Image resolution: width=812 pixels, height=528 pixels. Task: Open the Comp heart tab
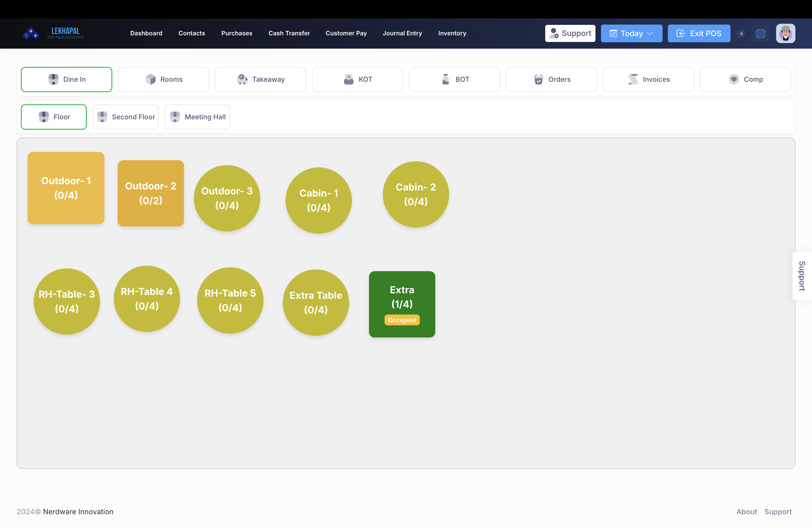pos(745,80)
